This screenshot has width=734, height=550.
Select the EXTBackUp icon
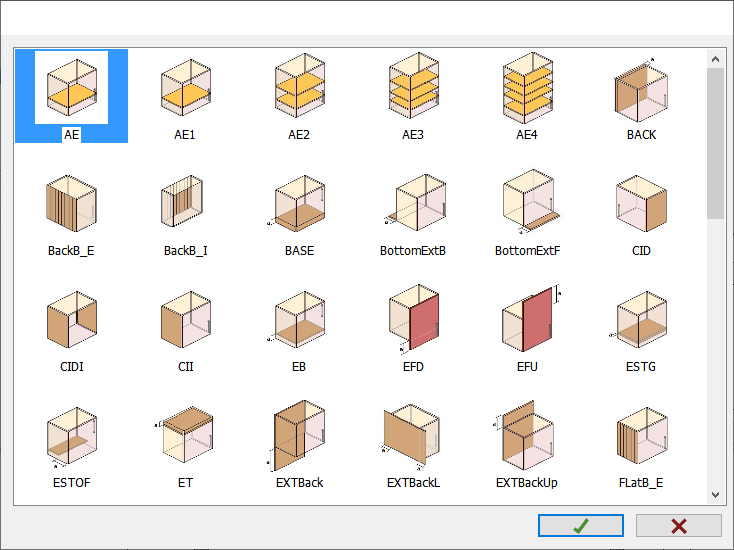(x=524, y=435)
